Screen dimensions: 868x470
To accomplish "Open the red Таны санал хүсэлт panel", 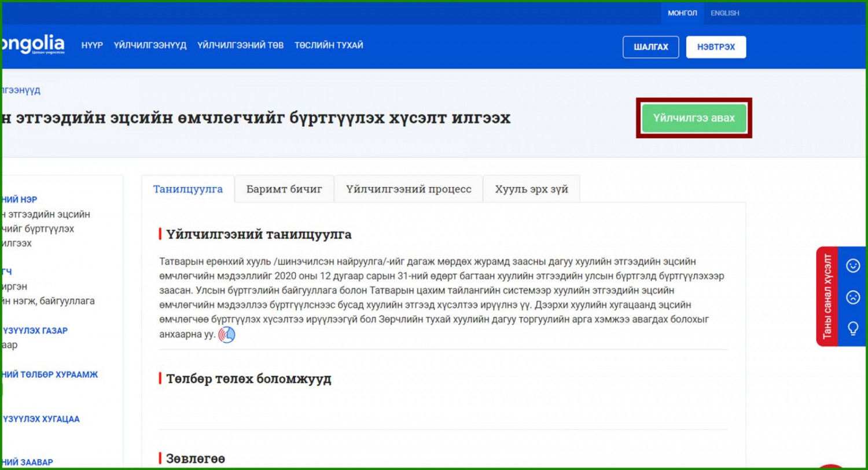I will (x=827, y=296).
